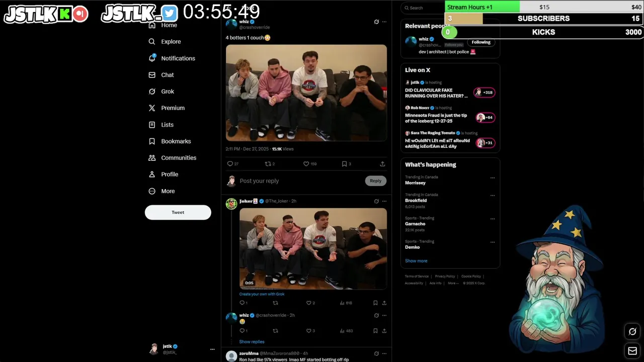Screen dimensions: 644x362
Task: Click the Subscribers goal progress bar
Action: tap(544, 19)
